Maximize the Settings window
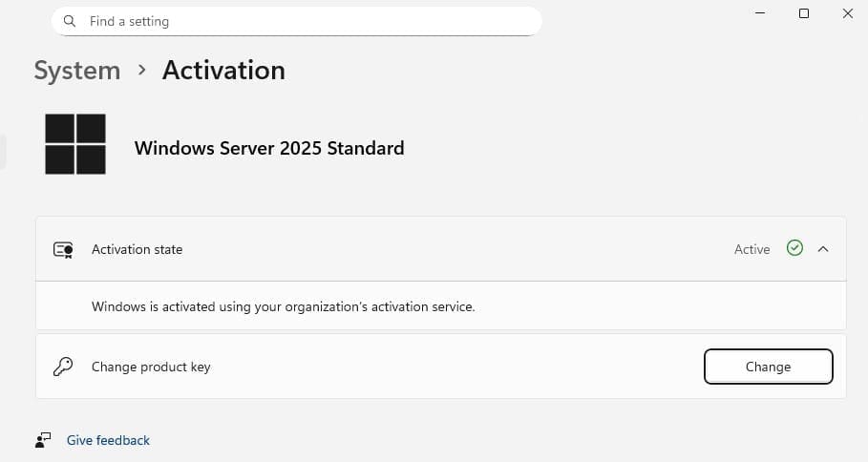This screenshot has height=462, width=868. 804,13
